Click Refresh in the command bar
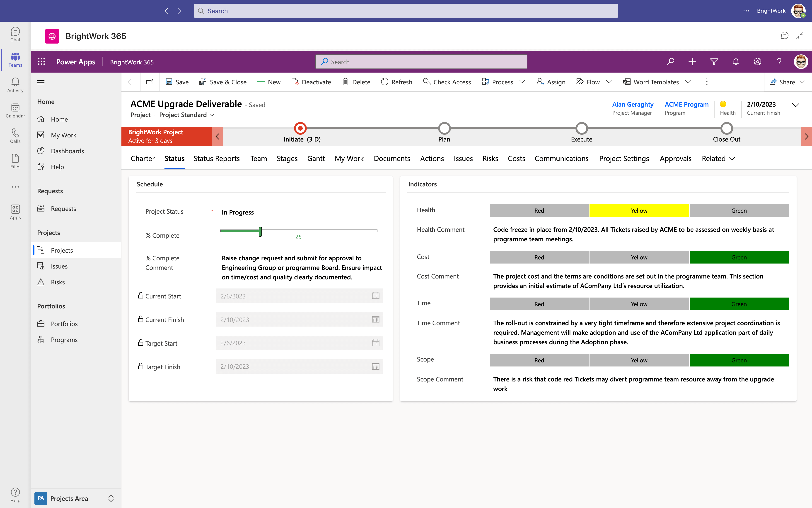The image size is (812, 508). point(397,82)
